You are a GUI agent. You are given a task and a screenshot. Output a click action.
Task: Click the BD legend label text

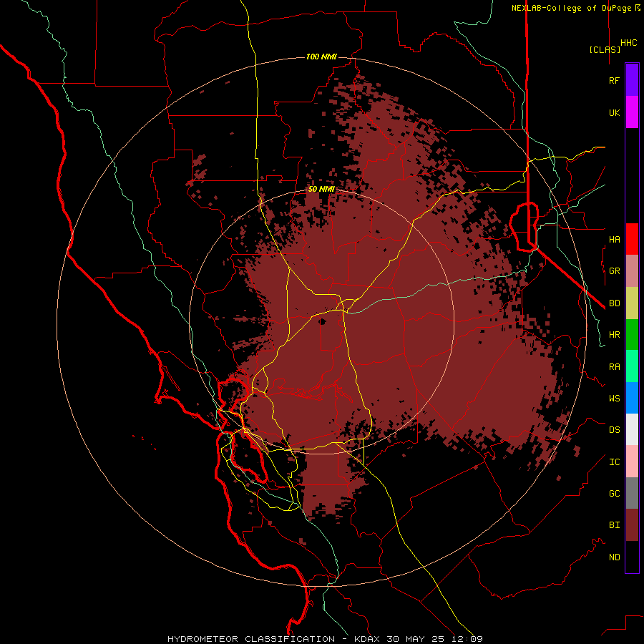615,303
